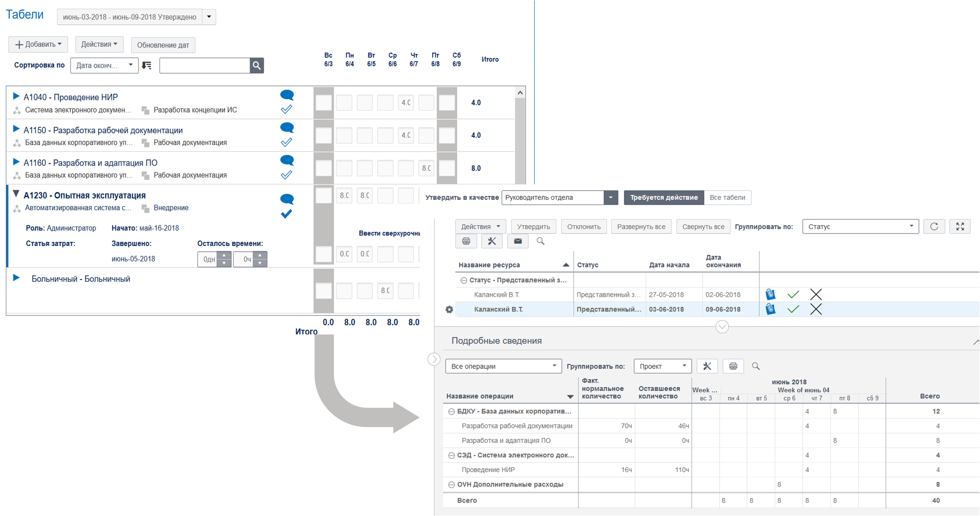Expand the A1160 Разработка и адаптация ПО row
Screen dimensions: 980x516
16,162
